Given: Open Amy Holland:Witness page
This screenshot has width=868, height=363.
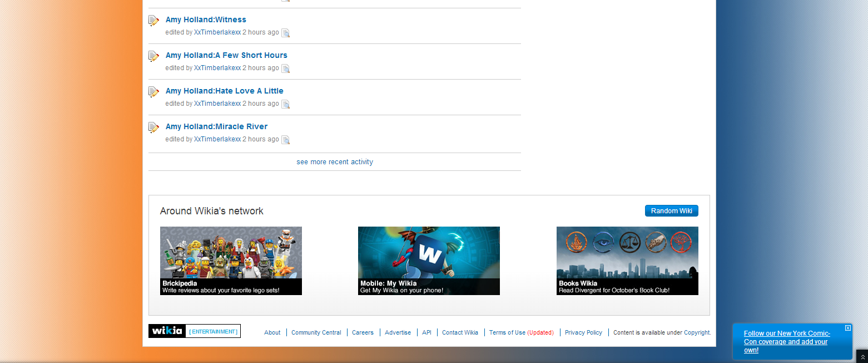Looking at the screenshot, I should point(206,19).
